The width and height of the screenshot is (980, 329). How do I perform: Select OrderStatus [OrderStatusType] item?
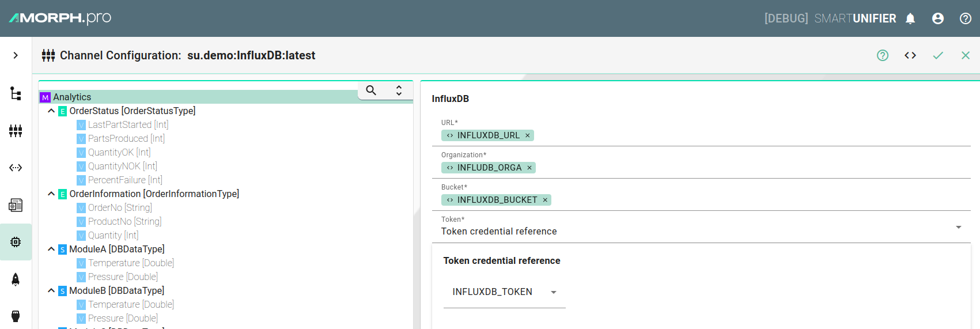point(133,111)
